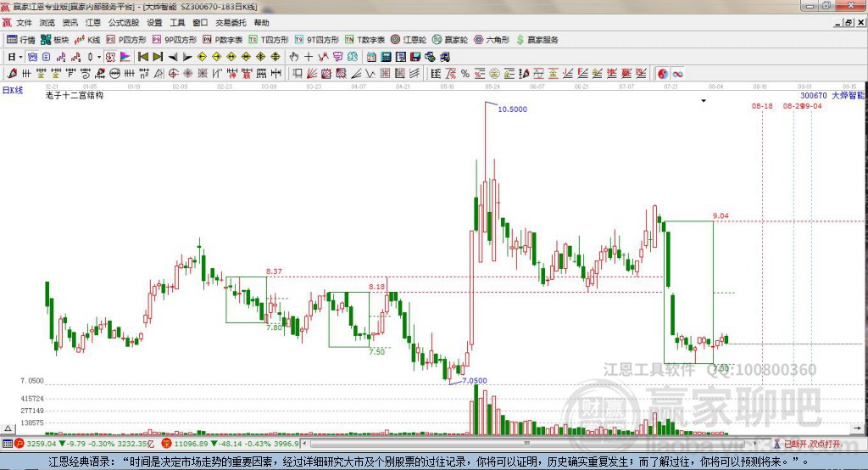Open the 设置 menu
The width and height of the screenshot is (868, 470).
[x=154, y=23]
